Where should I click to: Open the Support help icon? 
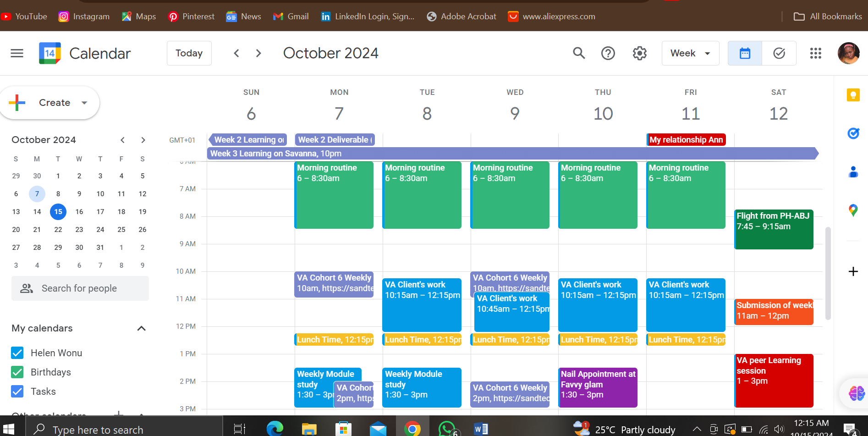point(608,53)
